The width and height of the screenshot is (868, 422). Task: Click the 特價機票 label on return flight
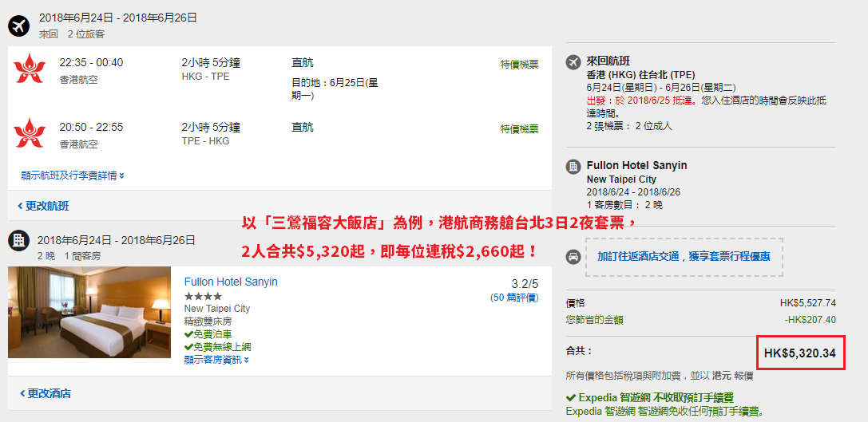pos(519,129)
